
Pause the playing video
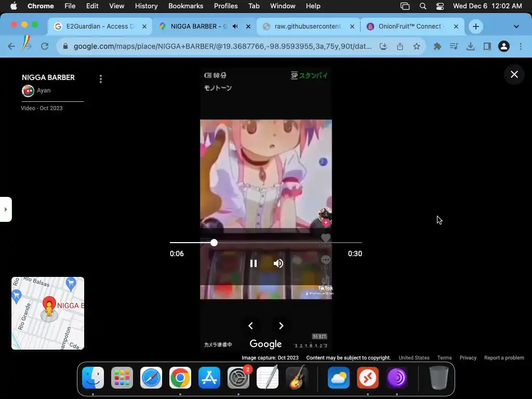pos(253,263)
